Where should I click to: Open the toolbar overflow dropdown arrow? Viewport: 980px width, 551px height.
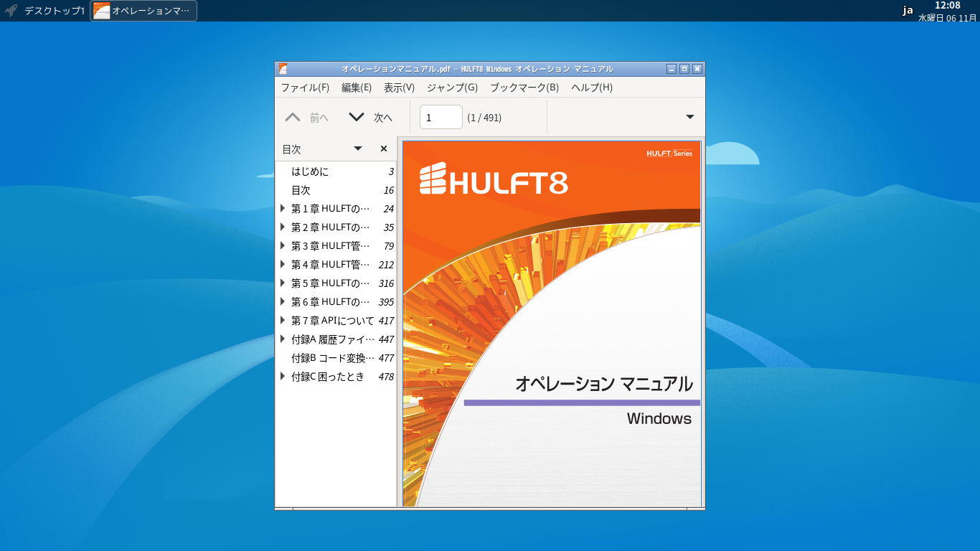pyautogui.click(x=690, y=117)
